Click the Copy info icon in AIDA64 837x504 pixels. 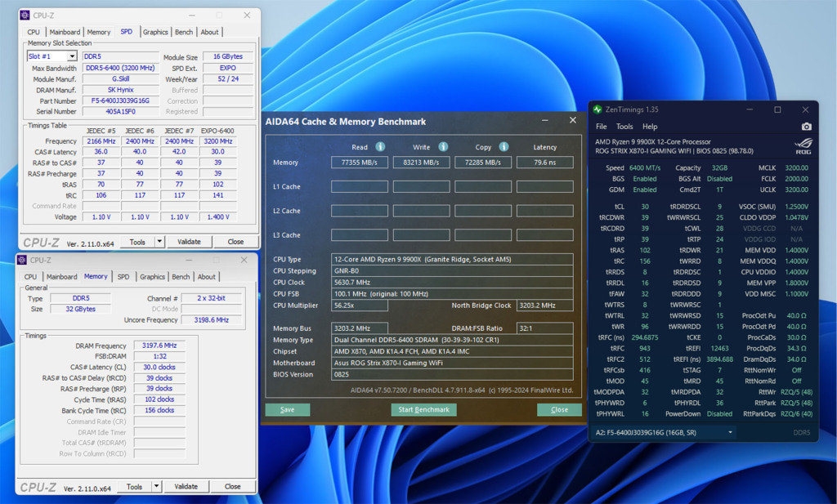[x=504, y=147]
